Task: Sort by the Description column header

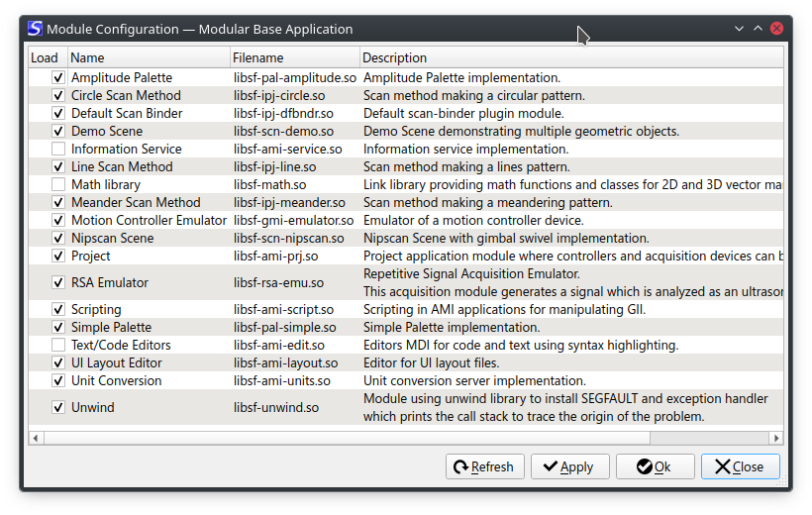Action: (x=571, y=57)
